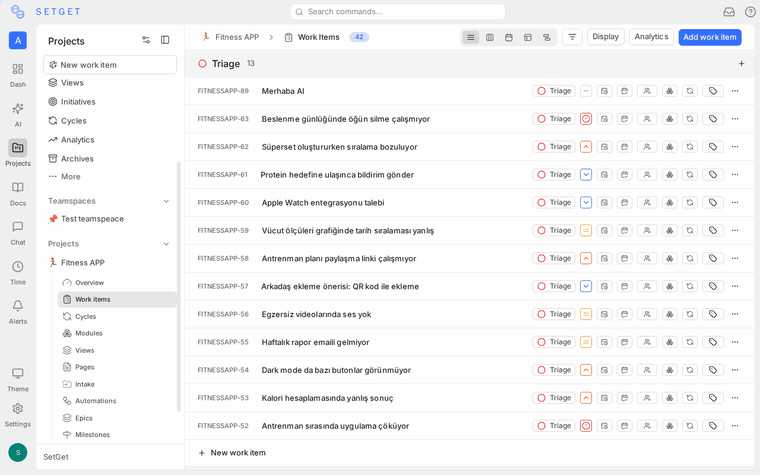Set due date for FITNESSAPP-63
Viewport: 760px width, 475px height.
click(x=624, y=119)
